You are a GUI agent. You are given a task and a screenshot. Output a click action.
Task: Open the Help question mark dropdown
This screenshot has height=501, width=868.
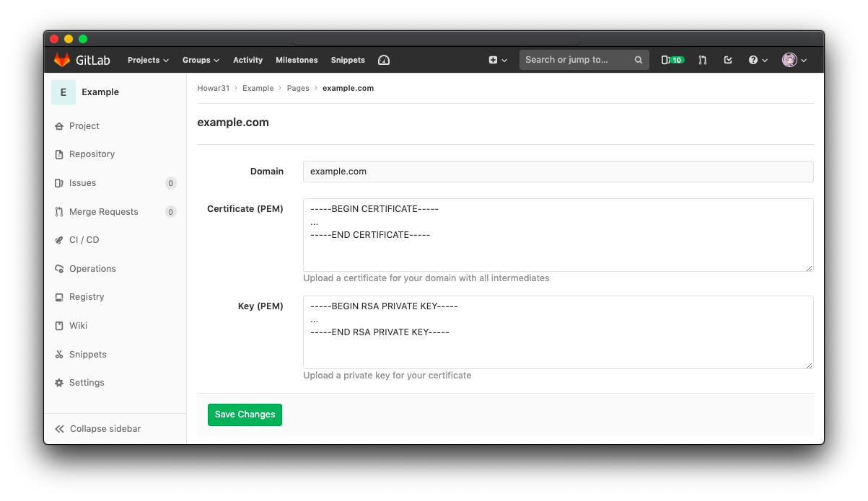[x=758, y=60]
